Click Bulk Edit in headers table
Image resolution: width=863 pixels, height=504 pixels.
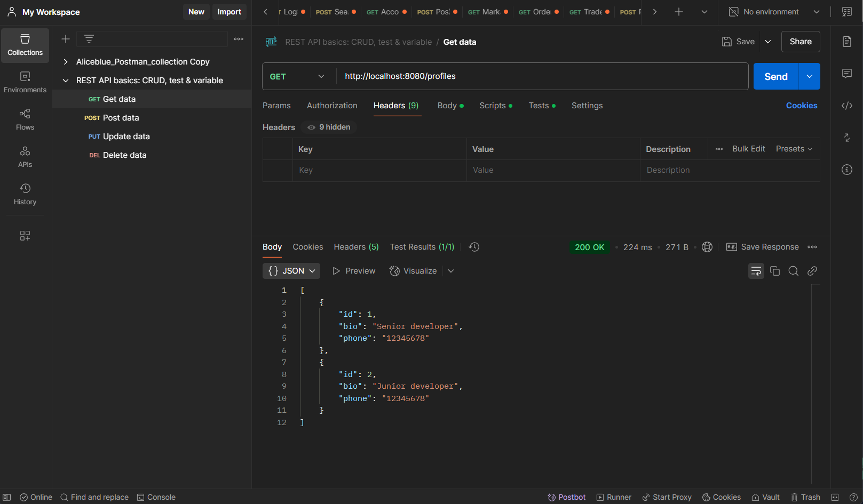[x=748, y=149]
